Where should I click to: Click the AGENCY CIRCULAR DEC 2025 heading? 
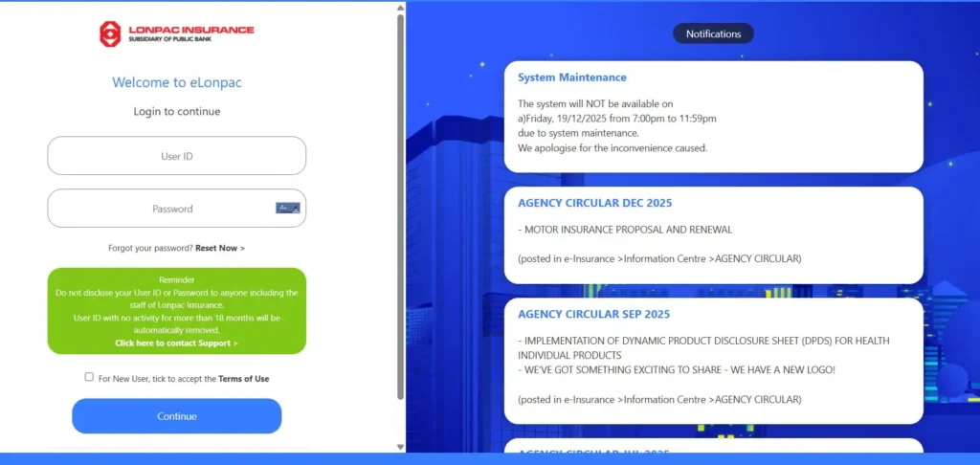tap(595, 203)
